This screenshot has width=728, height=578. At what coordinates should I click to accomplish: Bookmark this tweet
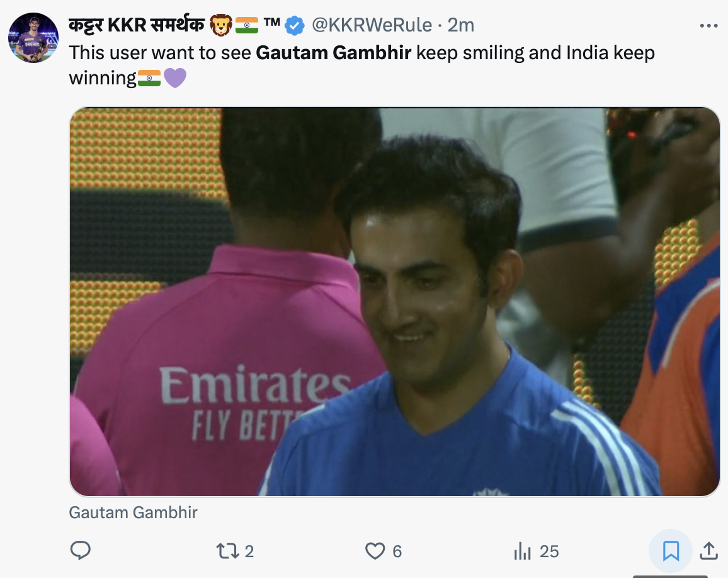pyautogui.click(x=671, y=551)
